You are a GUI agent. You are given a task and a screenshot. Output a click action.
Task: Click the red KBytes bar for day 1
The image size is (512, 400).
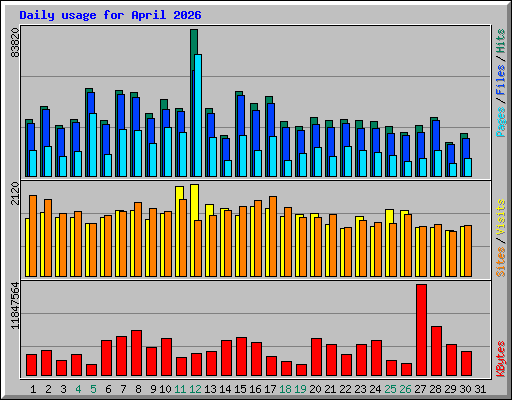pos(31,365)
